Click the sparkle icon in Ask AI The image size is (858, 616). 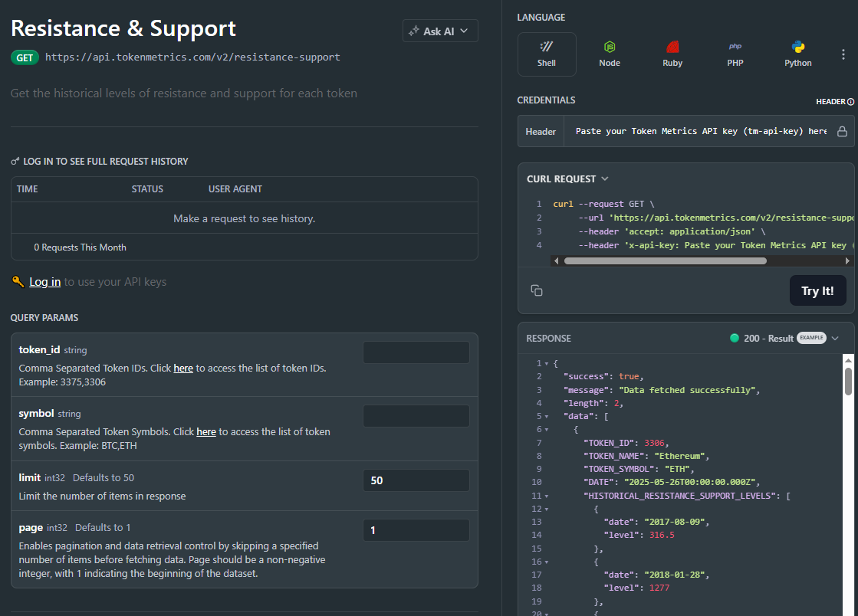(x=414, y=31)
